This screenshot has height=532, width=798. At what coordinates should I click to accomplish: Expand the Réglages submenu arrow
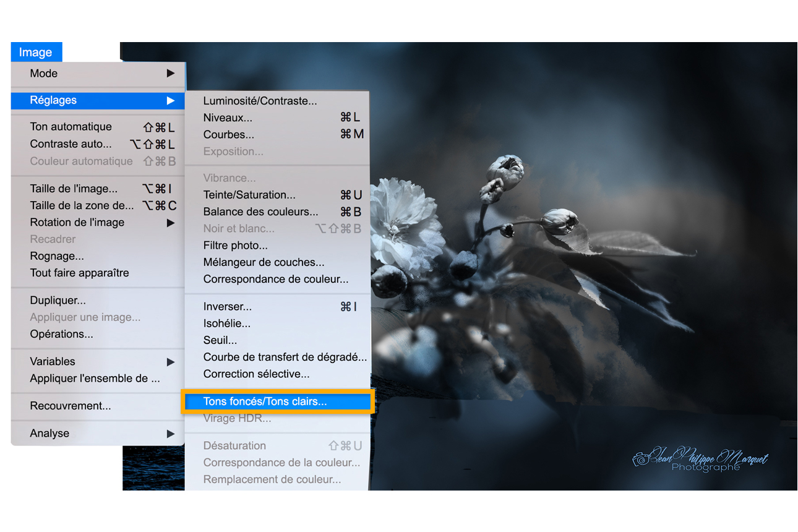[x=170, y=100]
